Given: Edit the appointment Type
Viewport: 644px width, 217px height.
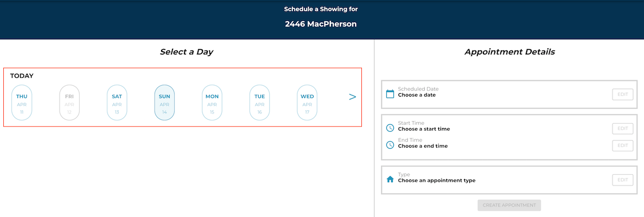Looking at the screenshot, I should tap(623, 180).
